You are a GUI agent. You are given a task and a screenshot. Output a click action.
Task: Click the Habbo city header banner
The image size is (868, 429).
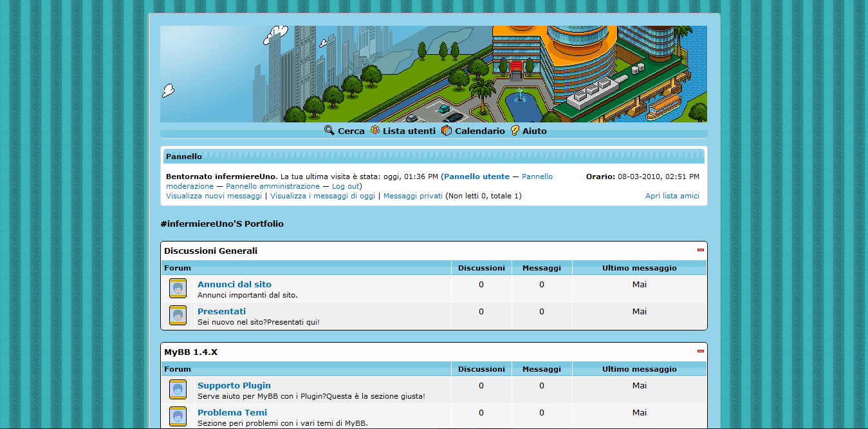click(x=433, y=74)
